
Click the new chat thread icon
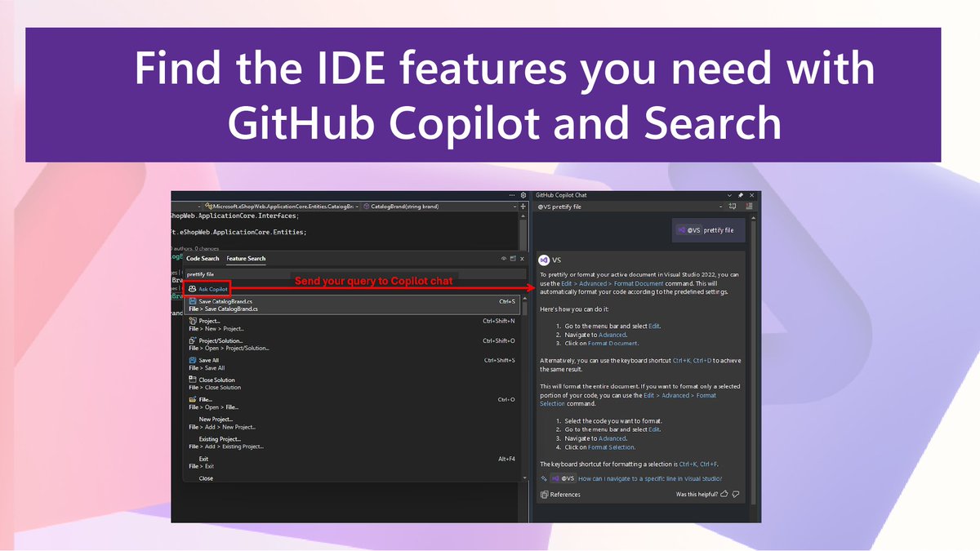(x=731, y=207)
